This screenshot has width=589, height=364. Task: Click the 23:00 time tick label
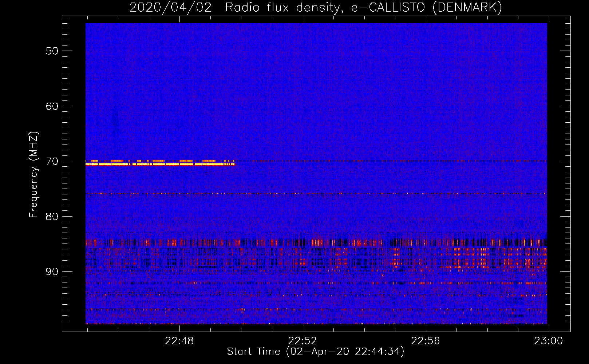click(x=549, y=341)
